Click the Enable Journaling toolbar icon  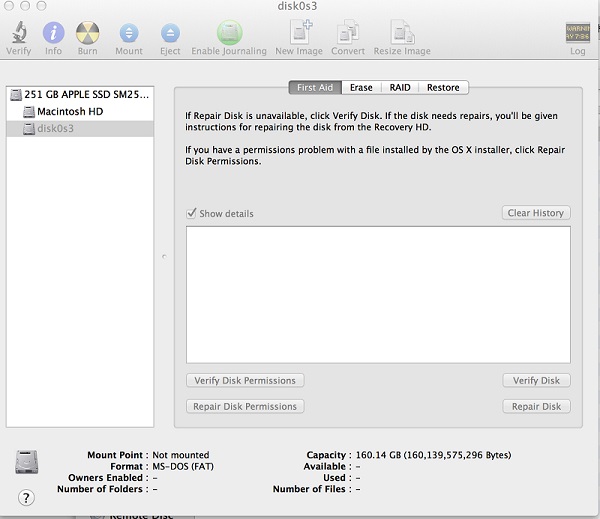click(230, 33)
